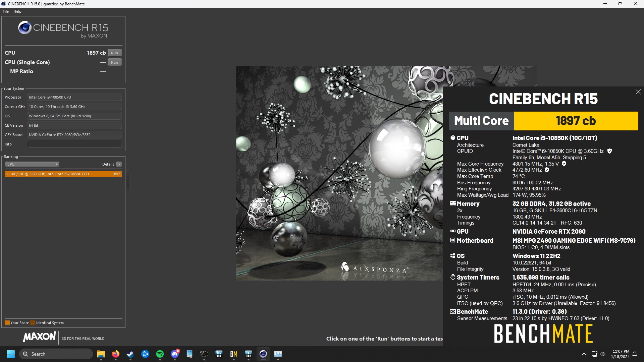Screen dimensions: 644x362
Task: Click the BenchMate code-bracket icon
Action: pyautogui.click(x=452, y=311)
